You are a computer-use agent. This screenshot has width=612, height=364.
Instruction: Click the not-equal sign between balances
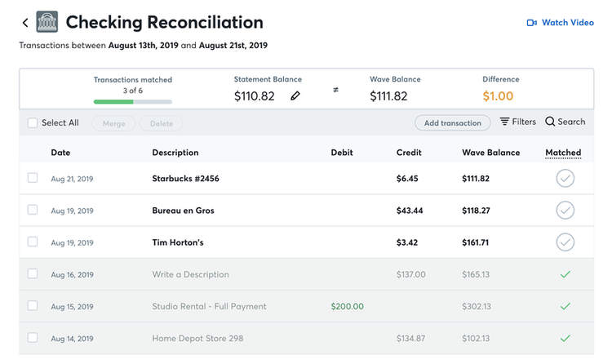(335, 90)
